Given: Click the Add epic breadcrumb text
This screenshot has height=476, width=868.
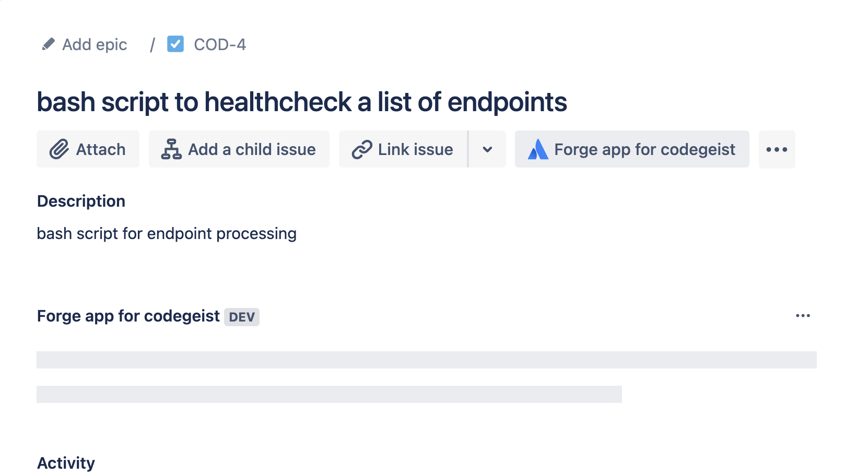Looking at the screenshot, I should (x=95, y=45).
